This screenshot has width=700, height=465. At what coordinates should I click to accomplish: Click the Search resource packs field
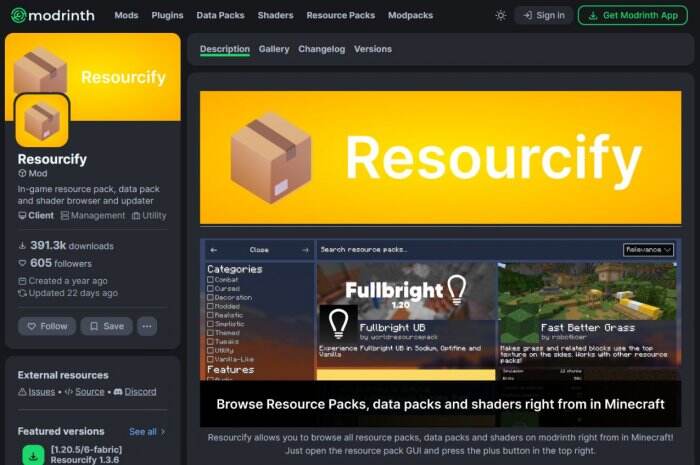469,250
